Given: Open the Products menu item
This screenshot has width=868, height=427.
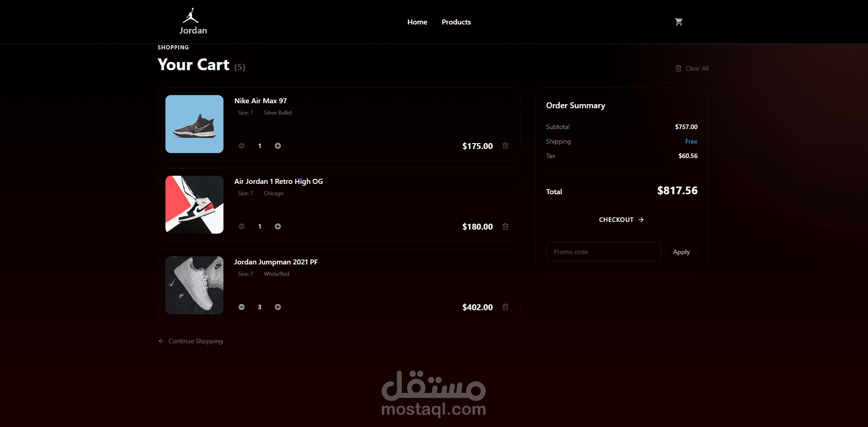Looking at the screenshot, I should click(456, 22).
